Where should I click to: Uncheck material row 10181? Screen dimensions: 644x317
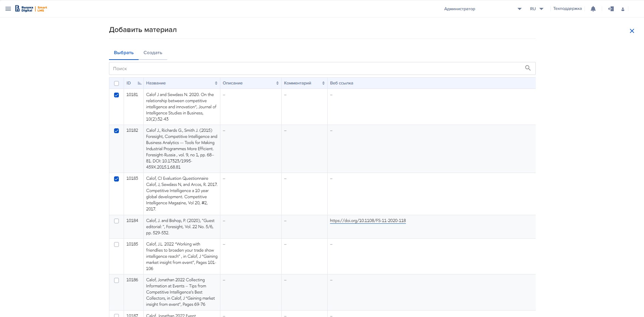point(116,95)
